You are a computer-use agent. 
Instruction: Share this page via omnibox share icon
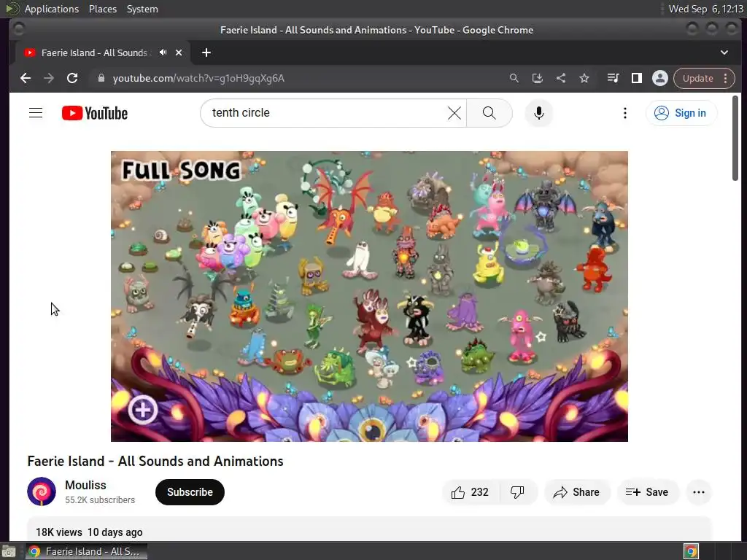click(561, 78)
